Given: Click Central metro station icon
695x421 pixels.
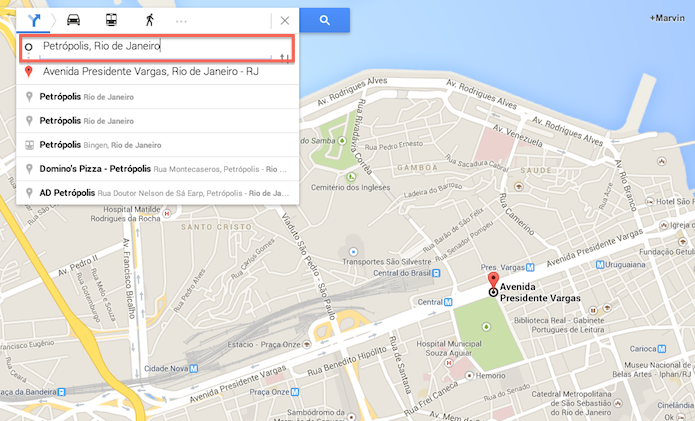Looking at the screenshot, I should (x=448, y=302).
